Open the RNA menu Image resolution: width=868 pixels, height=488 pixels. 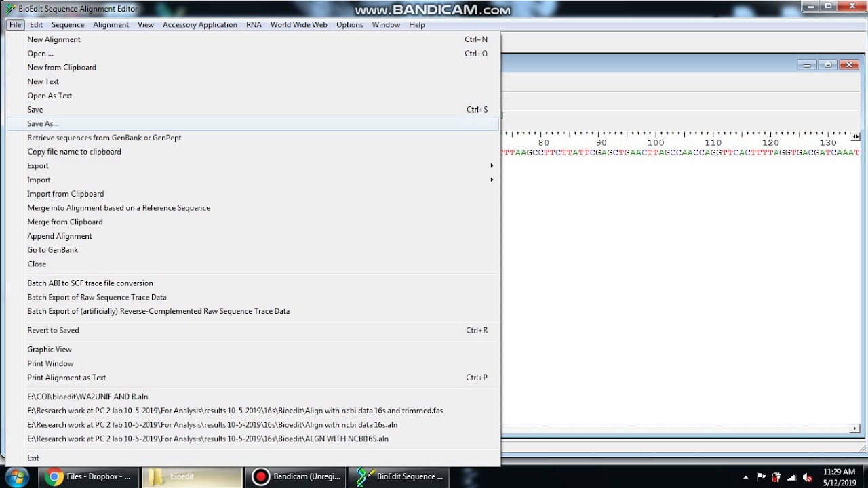click(254, 24)
